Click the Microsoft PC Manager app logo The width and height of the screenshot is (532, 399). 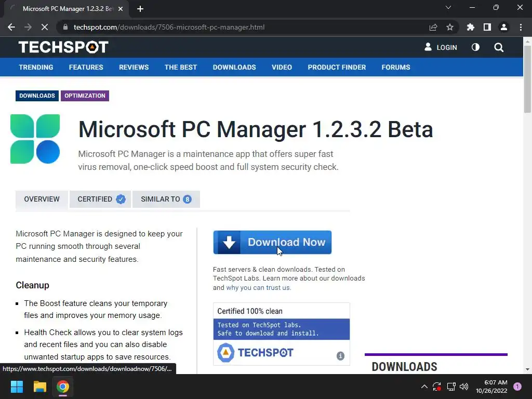pos(35,139)
